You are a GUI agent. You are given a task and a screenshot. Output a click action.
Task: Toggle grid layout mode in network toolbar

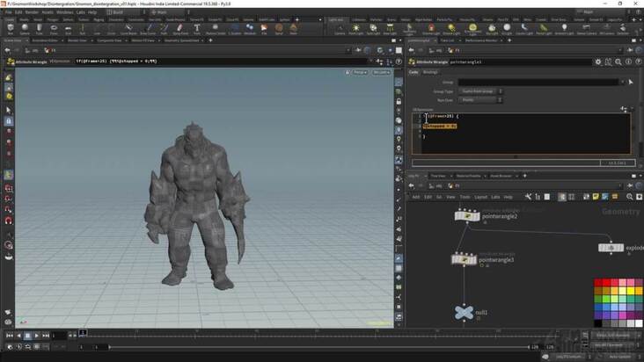[x=571, y=197]
